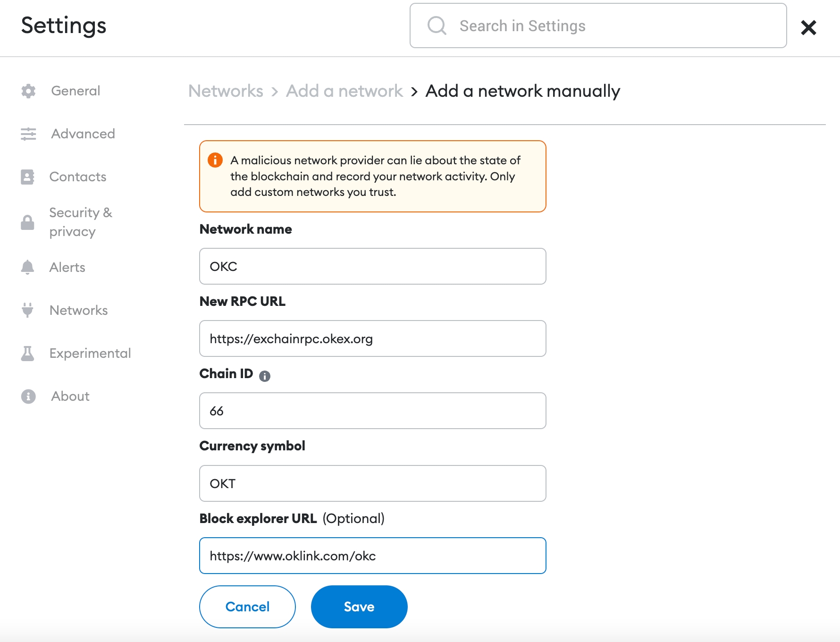Save the new OKC network

pos(359,607)
